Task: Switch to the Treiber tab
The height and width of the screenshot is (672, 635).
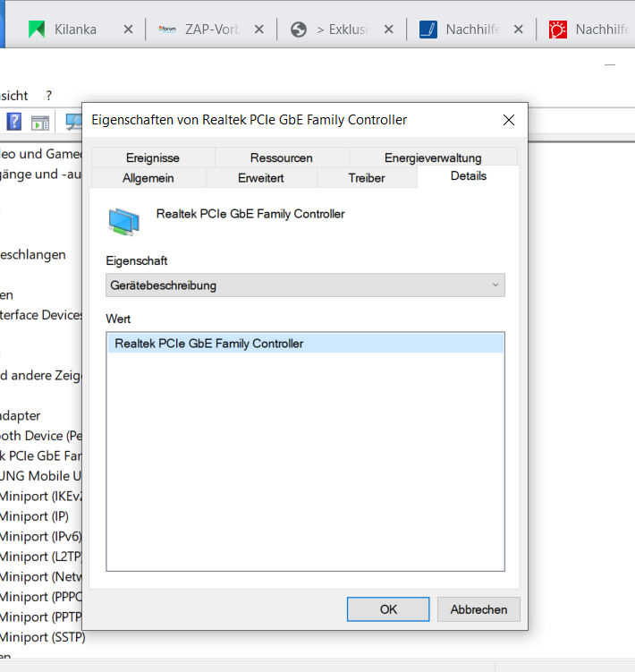Action: click(367, 178)
